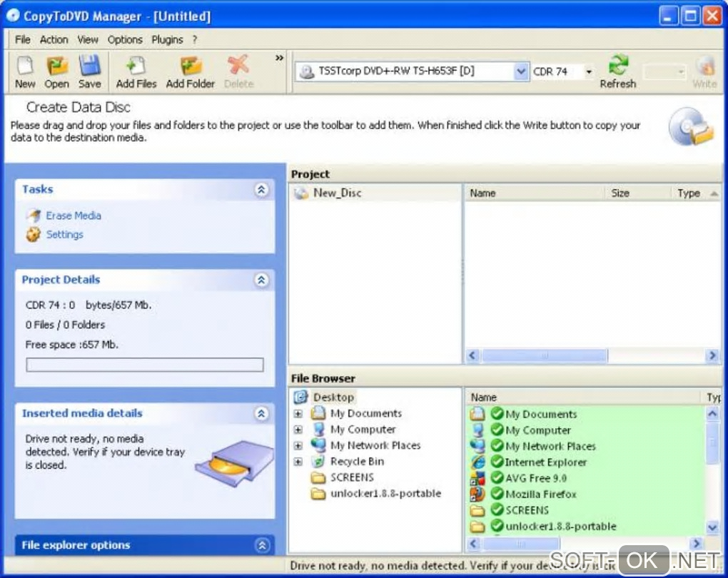Image resolution: width=728 pixels, height=578 pixels.
Task: Open the File menu
Action: click(22, 39)
